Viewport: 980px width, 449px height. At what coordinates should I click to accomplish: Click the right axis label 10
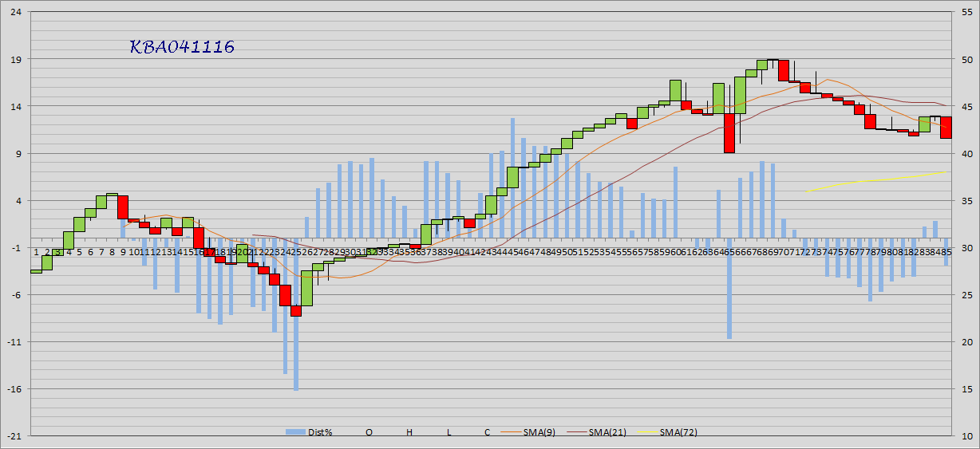[x=966, y=436]
